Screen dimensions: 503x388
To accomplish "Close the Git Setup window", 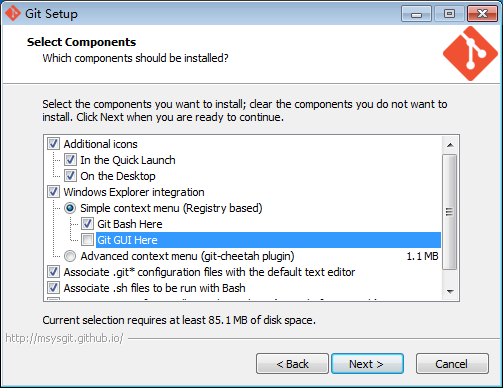I will [x=482, y=14].
